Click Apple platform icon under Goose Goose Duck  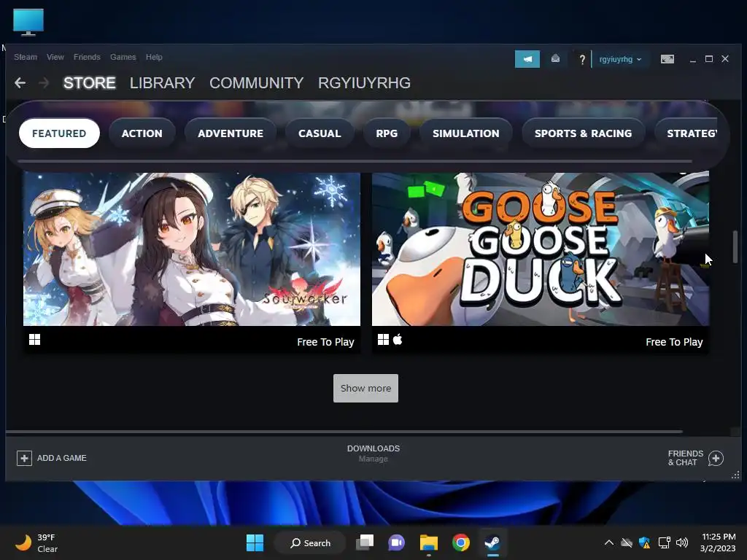tap(398, 339)
